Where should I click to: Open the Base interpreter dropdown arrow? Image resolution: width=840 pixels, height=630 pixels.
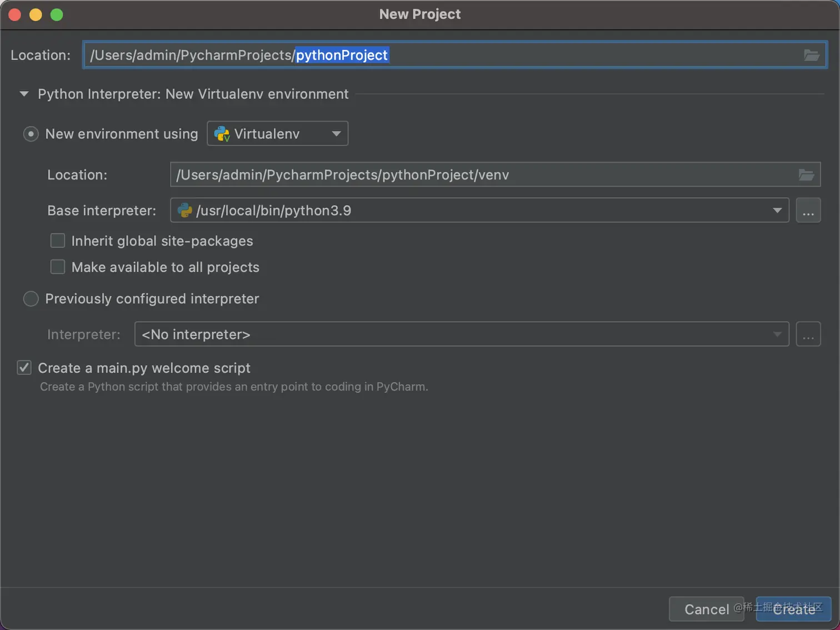tap(777, 211)
